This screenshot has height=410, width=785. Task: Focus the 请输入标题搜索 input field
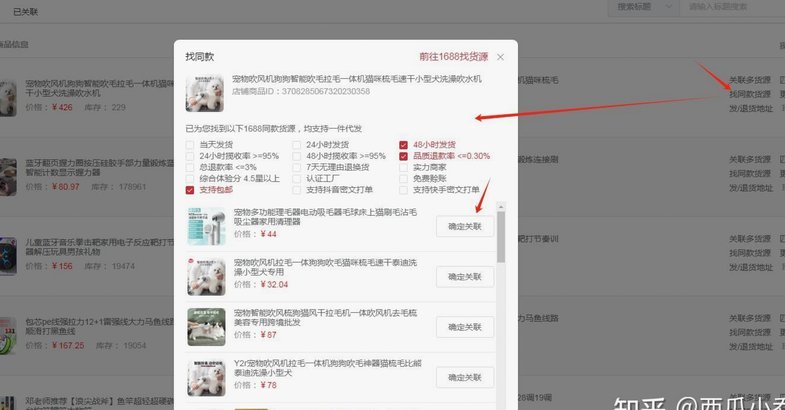point(733,7)
